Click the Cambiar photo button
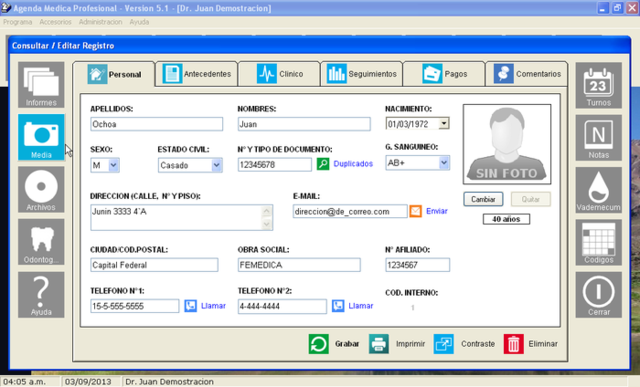 [x=483, y=199]
